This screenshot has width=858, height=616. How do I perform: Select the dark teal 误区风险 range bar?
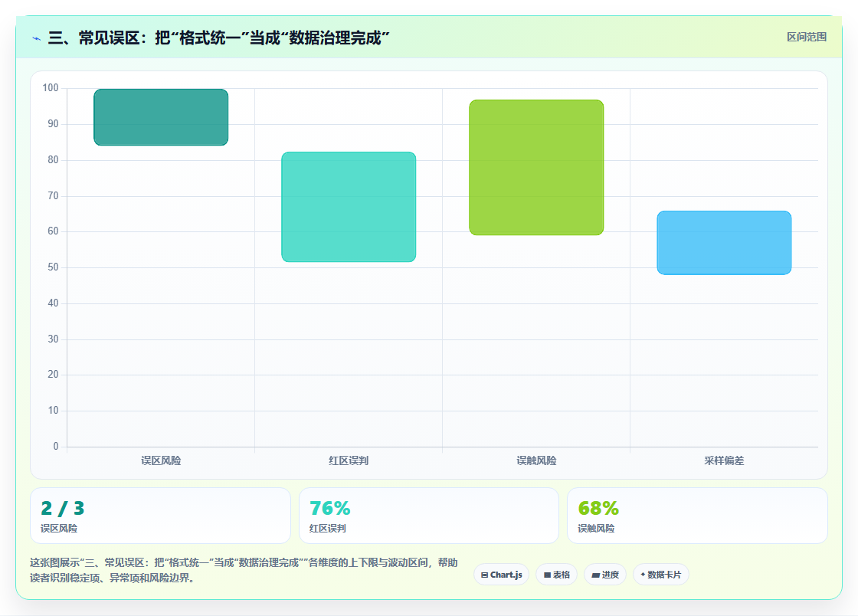tap(161, 117)
